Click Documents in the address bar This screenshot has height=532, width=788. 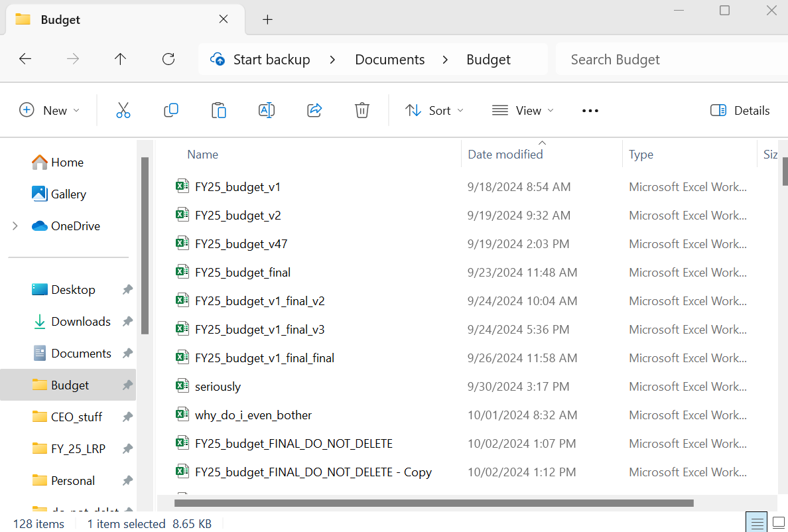(389, 59)
